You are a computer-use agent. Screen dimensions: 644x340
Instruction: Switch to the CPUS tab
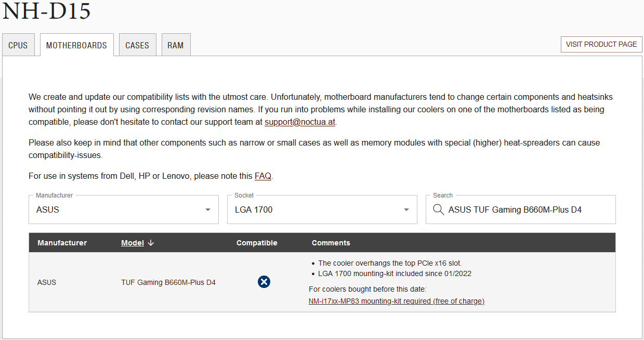[18, 45]
